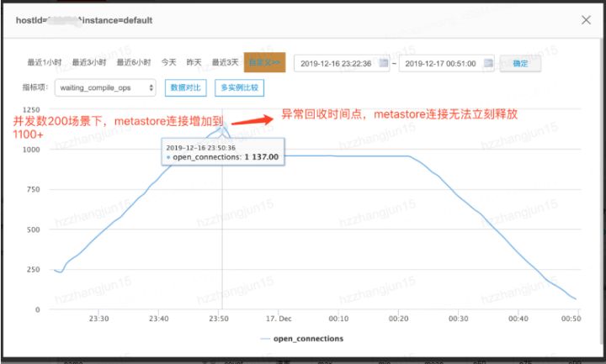The width and height of the screenshot is (606, 364).
Task: Select the 最近1小时 time range
Action: pos(45,63)
